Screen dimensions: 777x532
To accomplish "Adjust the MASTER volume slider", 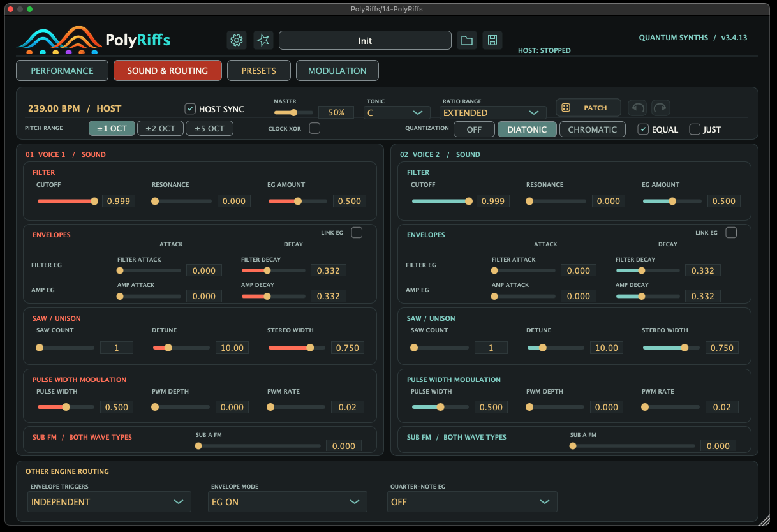I will coord(293,112).
